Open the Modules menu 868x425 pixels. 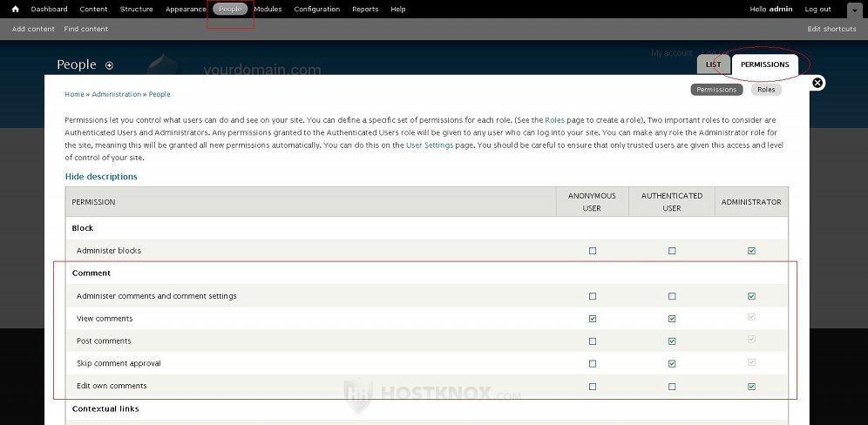pyautogui.click(x=268, y=9)
